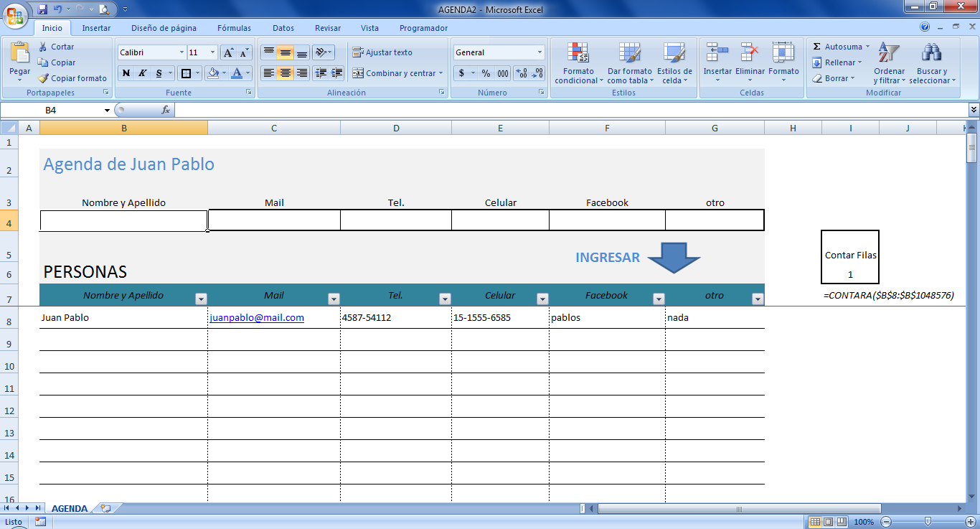The height and width of the screenshot is (529, 980).
Task: Save the workbook from quick access toolbar
Action: coord(42,9)
